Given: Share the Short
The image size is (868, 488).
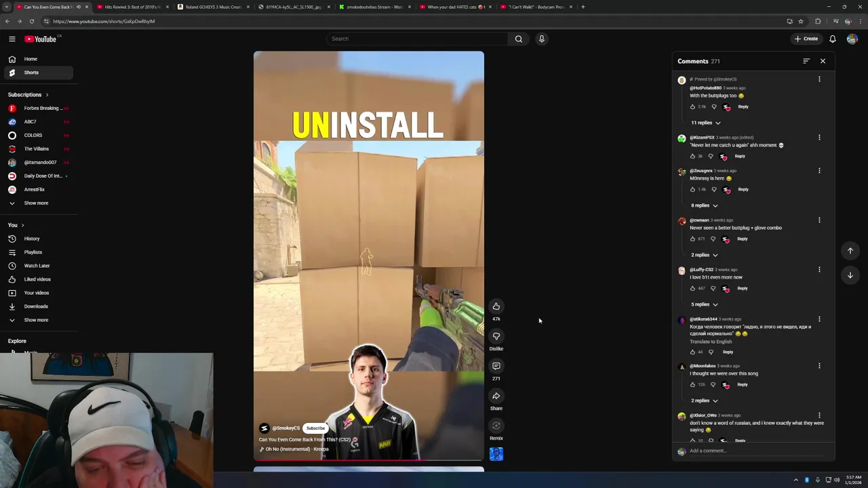Looking at the screenshot, I should click(496, 396).
